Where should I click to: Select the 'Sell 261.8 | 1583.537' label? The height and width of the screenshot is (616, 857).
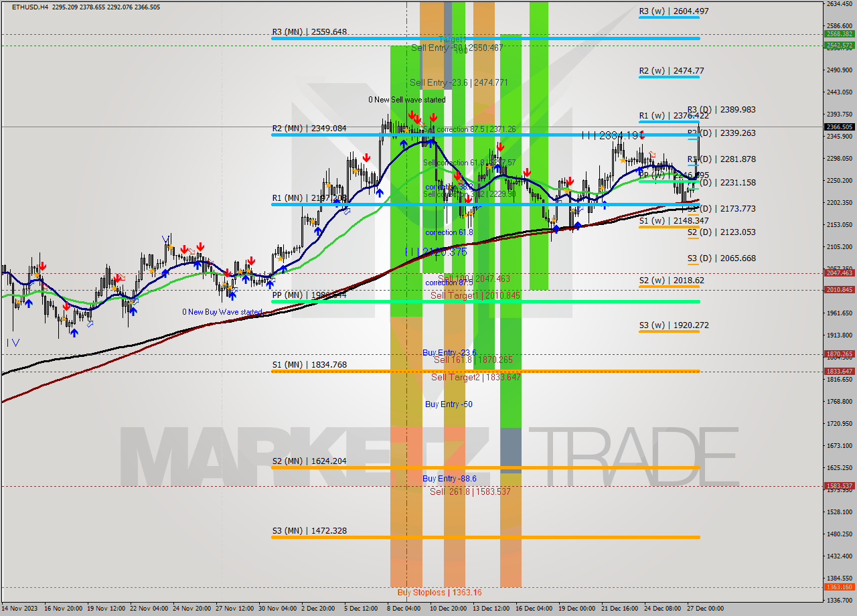point(471,491)
